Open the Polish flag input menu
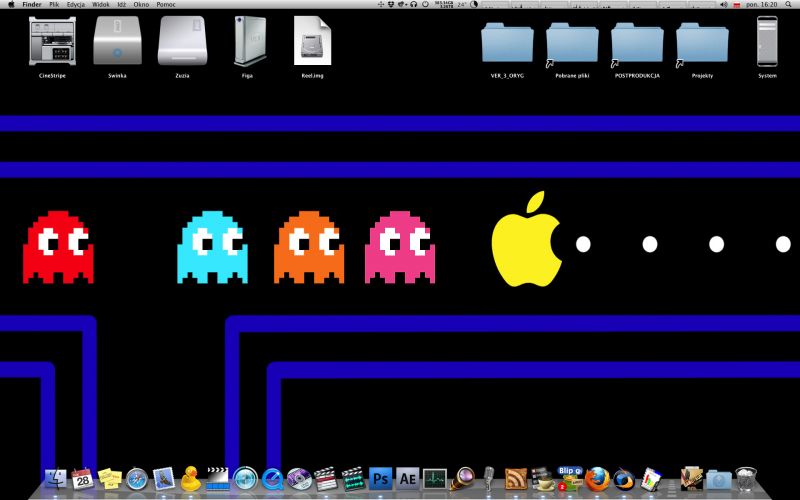 [x=737, y=5]
